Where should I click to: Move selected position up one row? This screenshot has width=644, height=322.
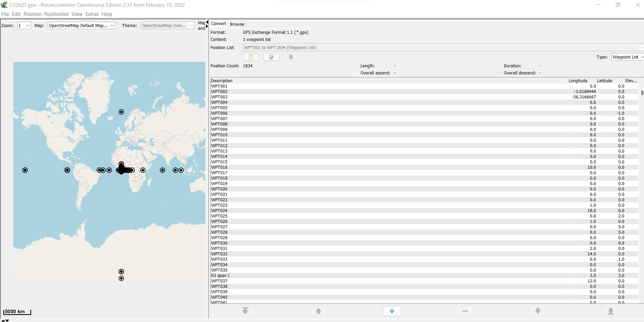318,311
